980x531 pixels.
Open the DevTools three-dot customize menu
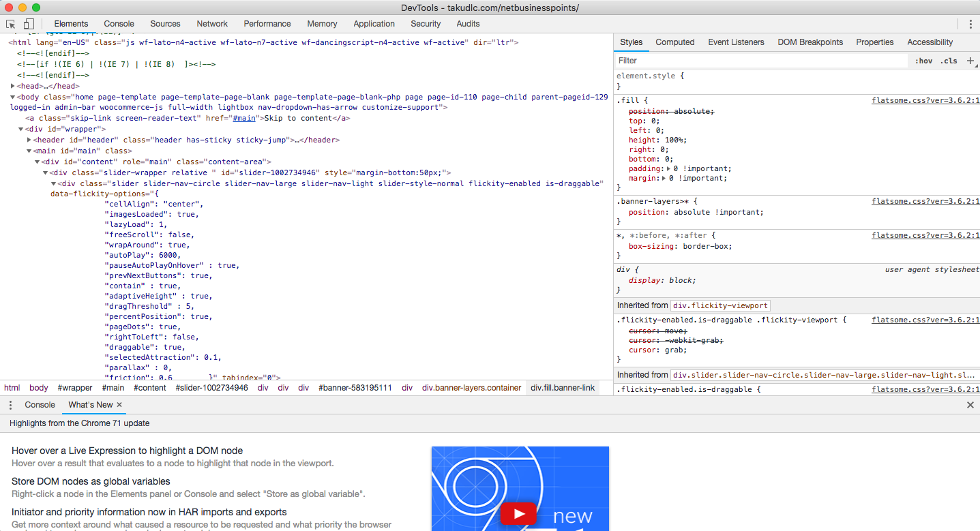970,24
